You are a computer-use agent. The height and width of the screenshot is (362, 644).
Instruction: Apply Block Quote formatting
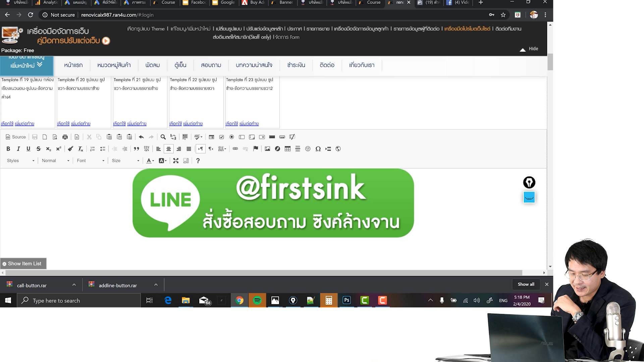(137, 149)
